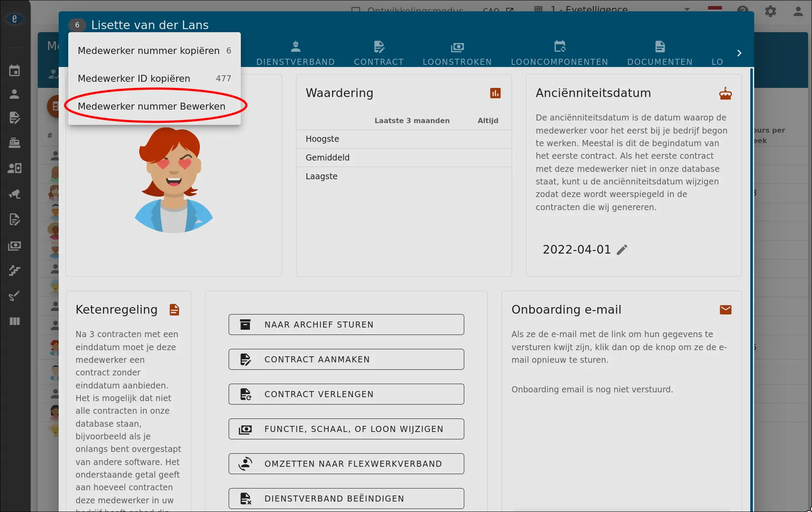
Task: Click employee number badge 6 near name
Action: (77, 25)
